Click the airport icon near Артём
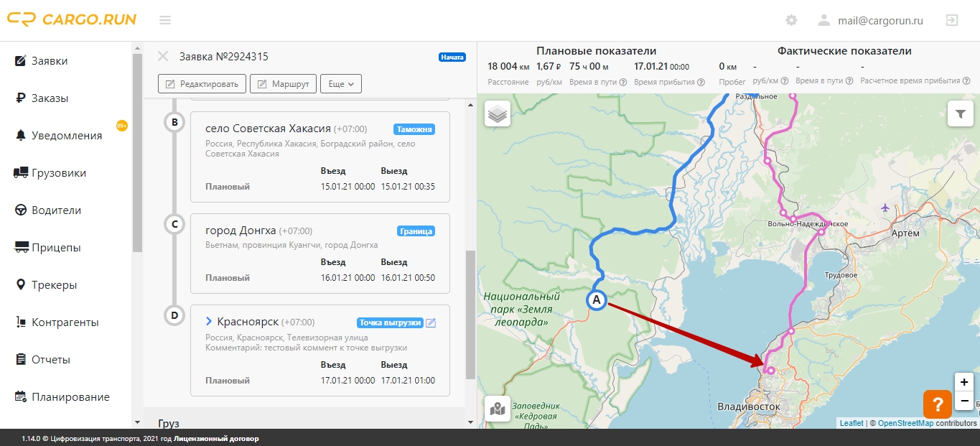 [x=885, y=208]
